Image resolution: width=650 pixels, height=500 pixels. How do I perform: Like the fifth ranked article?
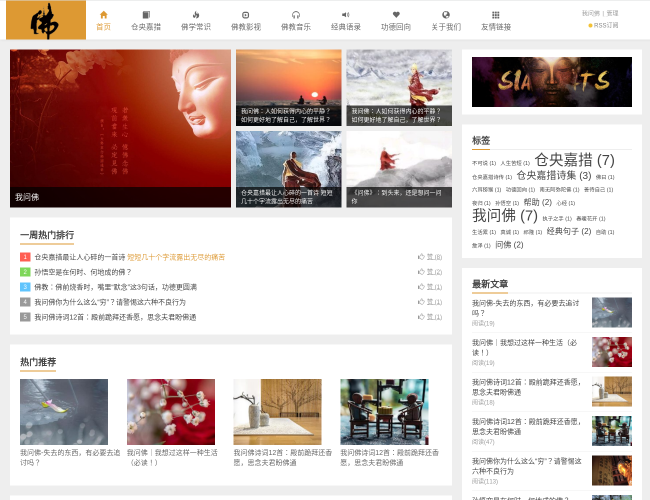coord(422,317)
